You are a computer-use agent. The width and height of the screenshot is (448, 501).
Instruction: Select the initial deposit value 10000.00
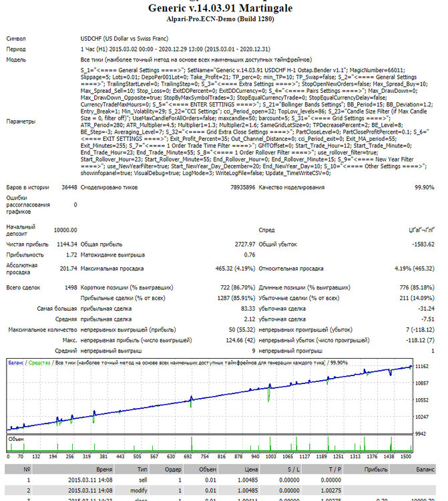tap(65, 230)
